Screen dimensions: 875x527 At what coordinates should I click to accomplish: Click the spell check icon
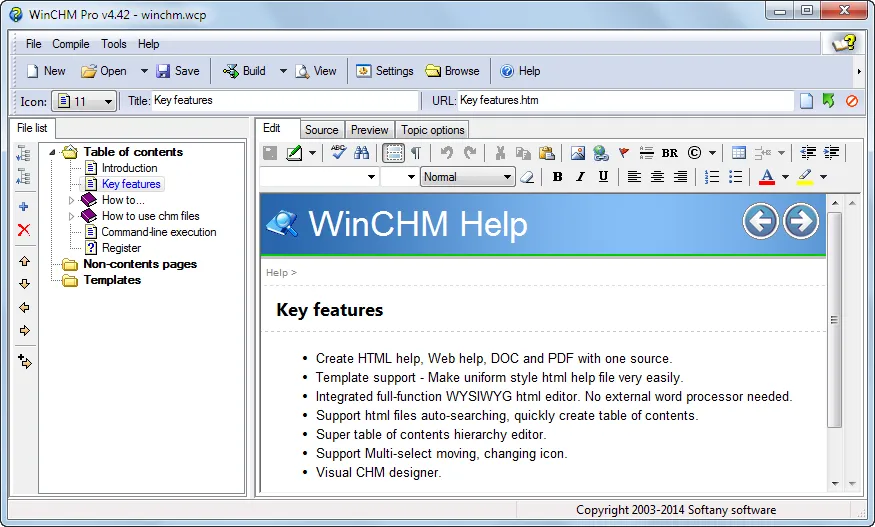[338, 152]
